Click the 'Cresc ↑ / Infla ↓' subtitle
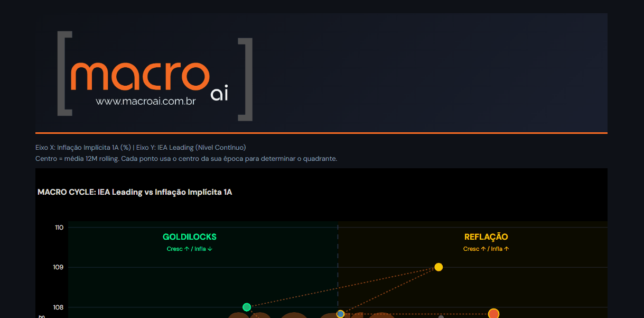This screenshot has width=644, height=318. click(x=190, y=249)
